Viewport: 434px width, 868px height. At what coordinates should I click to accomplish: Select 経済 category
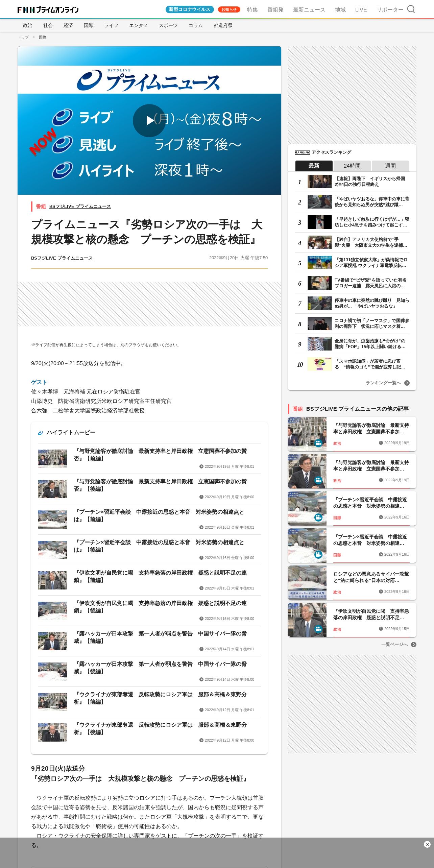click(x=68, y=25)
